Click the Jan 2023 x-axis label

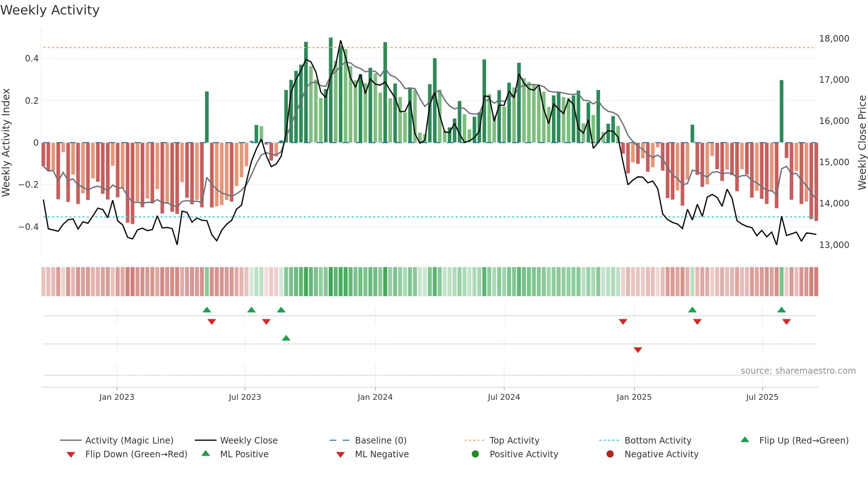[117, 397]
